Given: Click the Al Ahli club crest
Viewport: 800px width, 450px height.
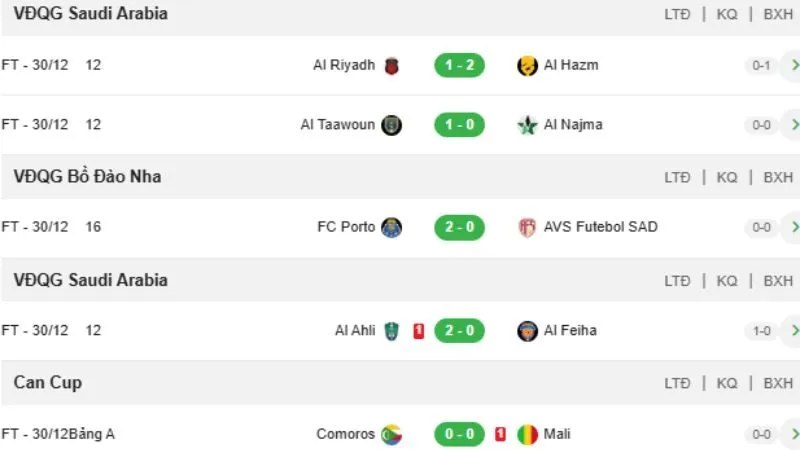Looking at the screenshot, I should point(391,331).
